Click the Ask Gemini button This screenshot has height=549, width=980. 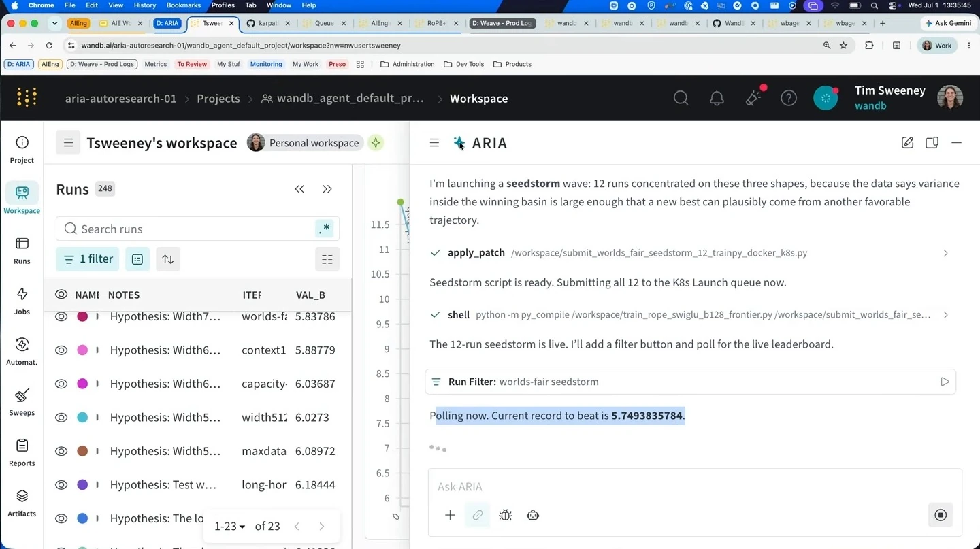pos(947,23)
